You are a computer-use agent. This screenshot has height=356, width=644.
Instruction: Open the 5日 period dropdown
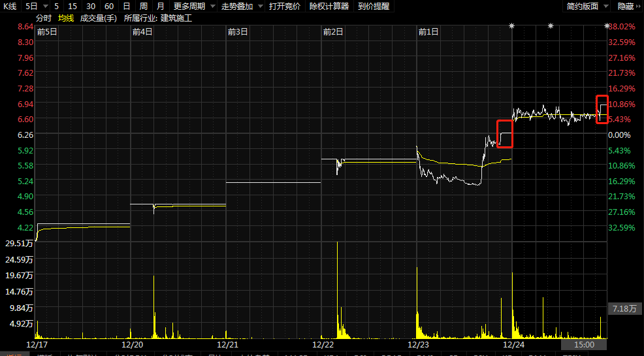pyautogui.click(x=35, y=6)
